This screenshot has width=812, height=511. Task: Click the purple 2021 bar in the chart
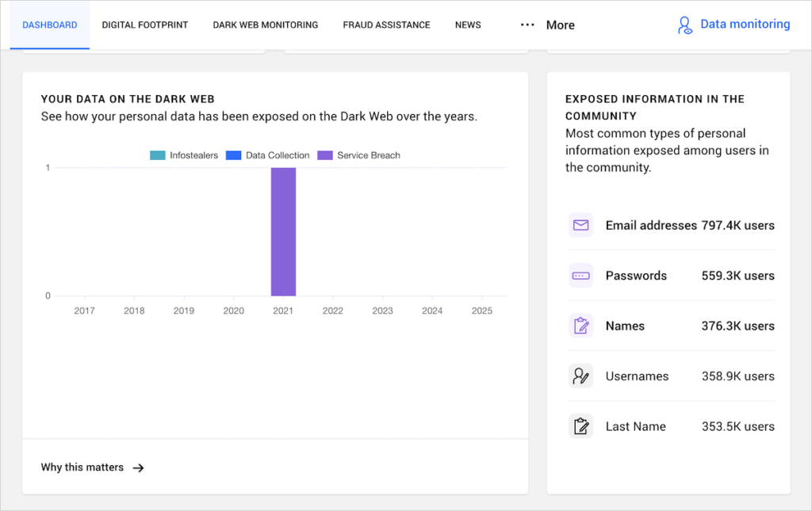(x=283, y=230)
